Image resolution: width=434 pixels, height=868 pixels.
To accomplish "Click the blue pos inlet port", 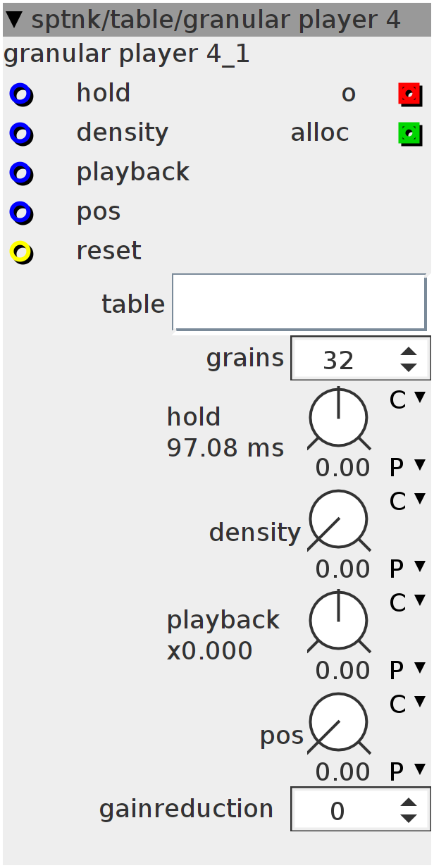I will pyautogui.click(x=21, y=212).
